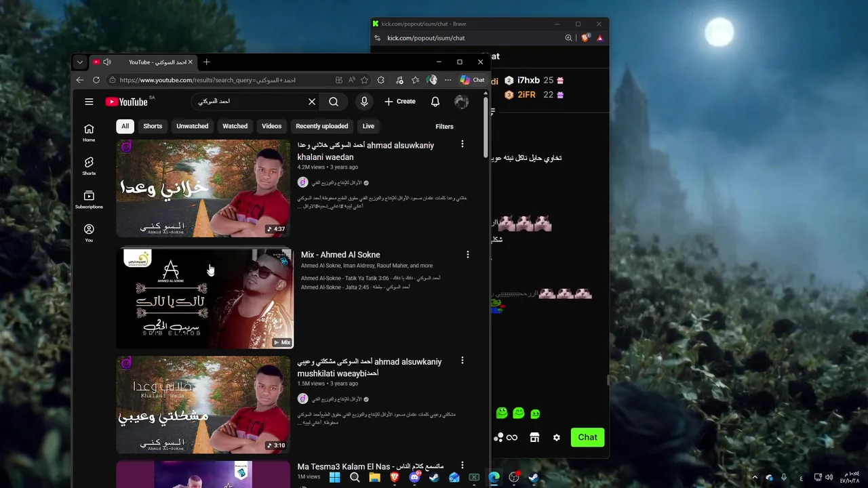Click Kick window address bar URL
Screen dimensions: 868x488
click(x=426, y=38)
